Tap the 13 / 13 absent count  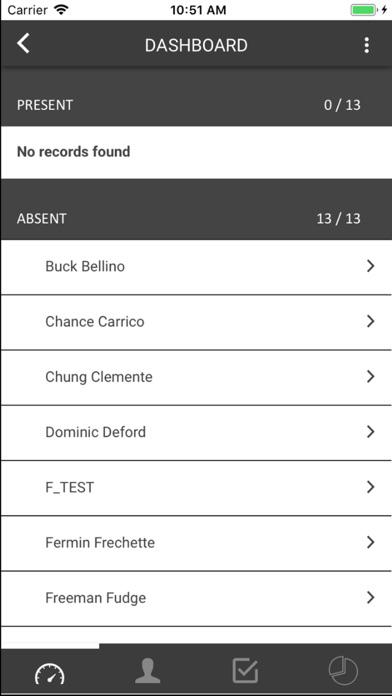tap(338, 218)
